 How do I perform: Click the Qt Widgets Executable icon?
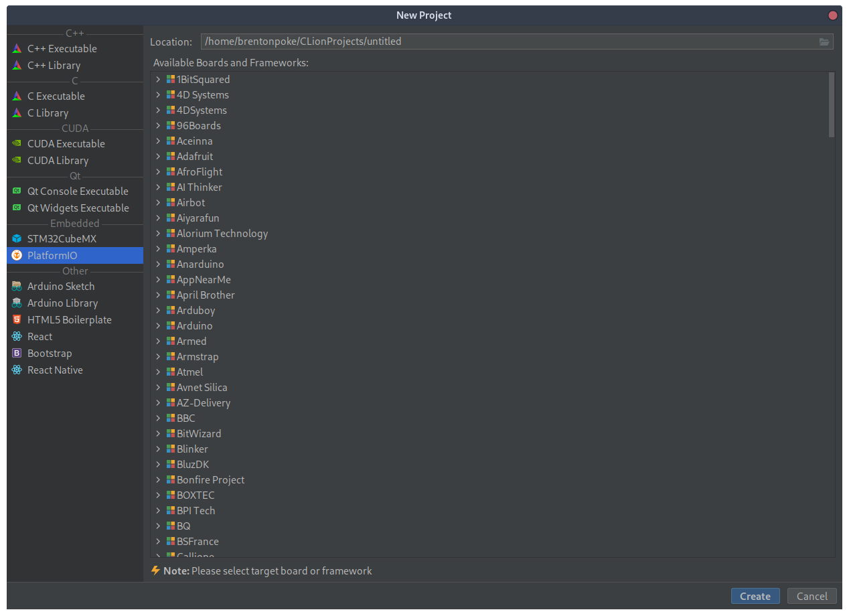coord(17,208)
